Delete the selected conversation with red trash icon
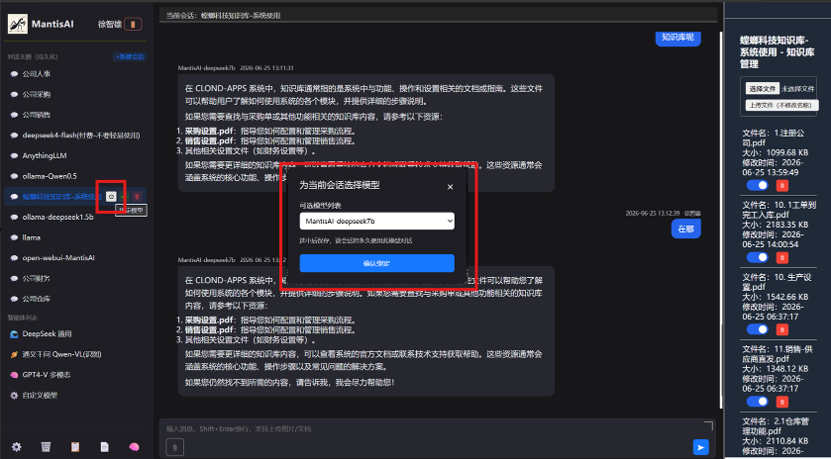 click(x=137, y=197)
